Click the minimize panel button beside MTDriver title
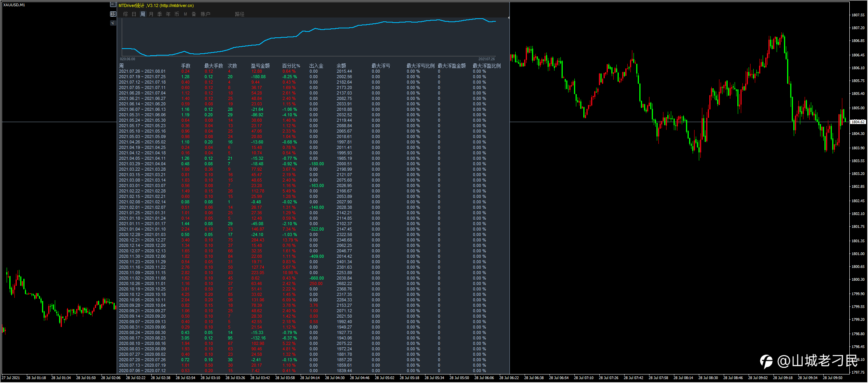This screenshot has height=383, width=868. [113, 5]
